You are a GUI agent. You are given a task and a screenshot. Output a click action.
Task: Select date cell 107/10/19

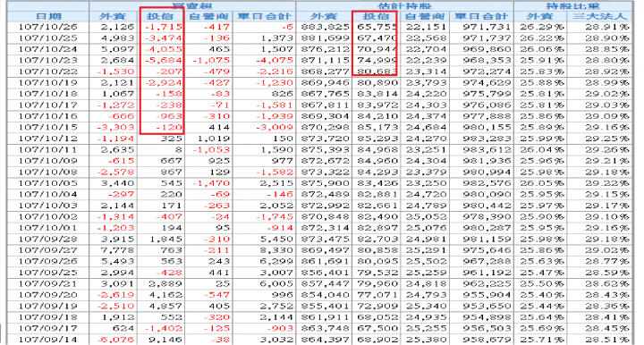[47, 82]
